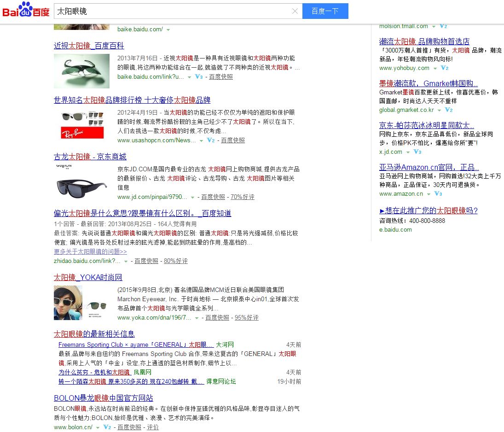Click V3 badge next to baike.baidu.com/link

click(x=199, y=76)
